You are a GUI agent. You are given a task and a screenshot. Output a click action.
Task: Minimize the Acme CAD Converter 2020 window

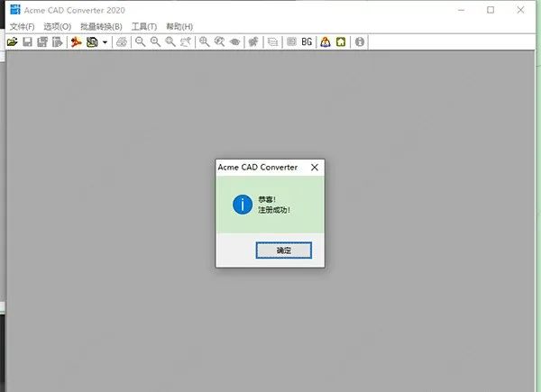[462, 10]
